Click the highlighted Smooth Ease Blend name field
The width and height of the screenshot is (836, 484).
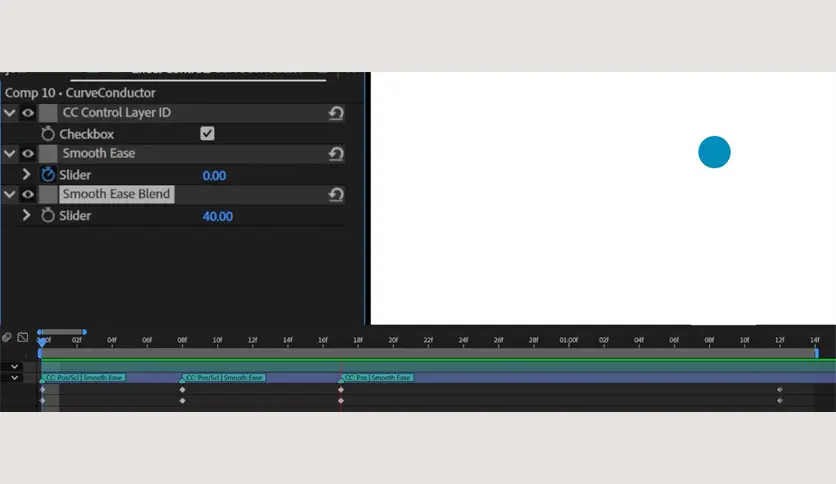coord(117,194)
